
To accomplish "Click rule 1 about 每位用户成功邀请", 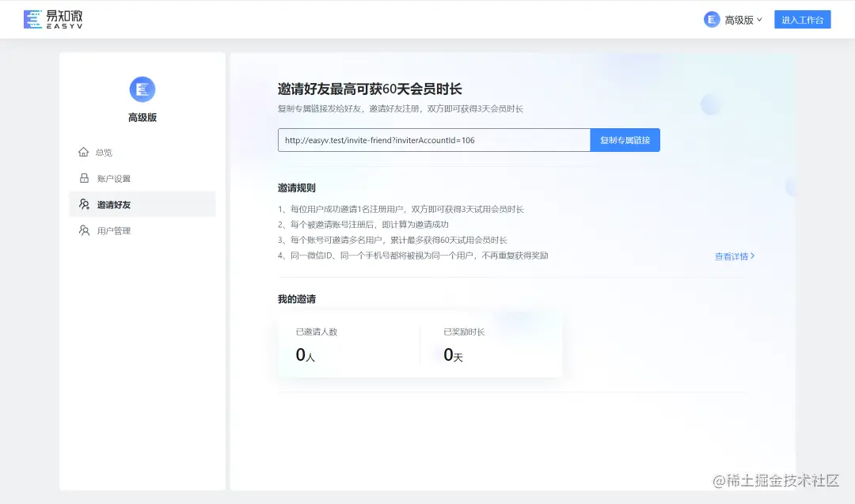I will coord(401,209).
